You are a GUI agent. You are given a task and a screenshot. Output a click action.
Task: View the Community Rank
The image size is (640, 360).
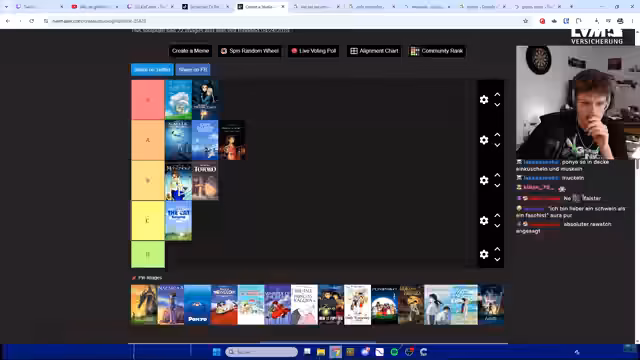[x=437, y=51]
